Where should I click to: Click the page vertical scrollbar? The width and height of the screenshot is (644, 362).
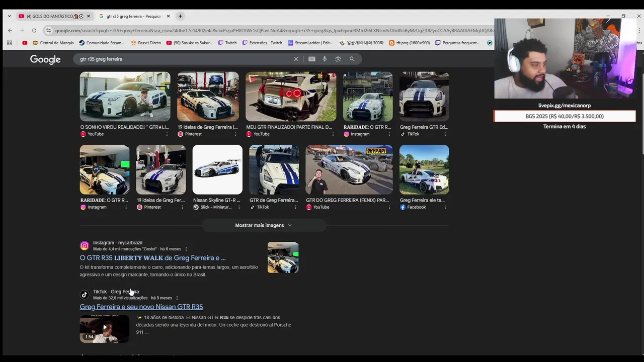[x=642, y=114]
